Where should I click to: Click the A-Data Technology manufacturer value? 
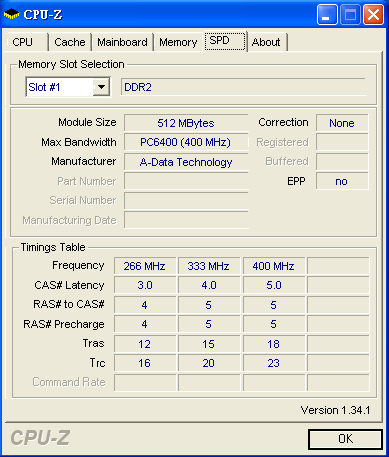[x=186, y=162]
